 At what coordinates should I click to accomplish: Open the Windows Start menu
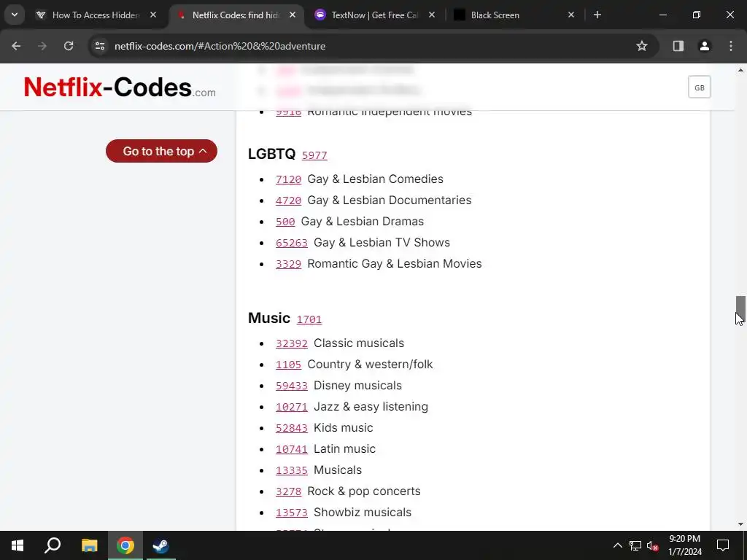click(18, 545)
